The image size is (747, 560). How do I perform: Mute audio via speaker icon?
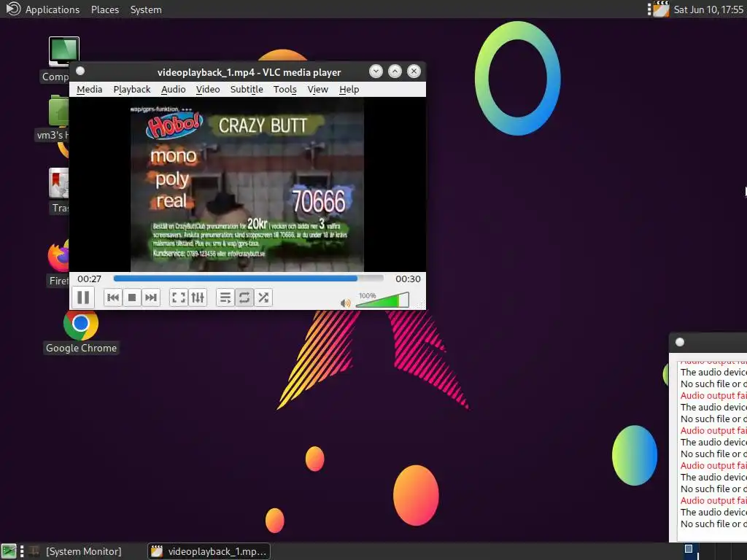pos(346,303)
